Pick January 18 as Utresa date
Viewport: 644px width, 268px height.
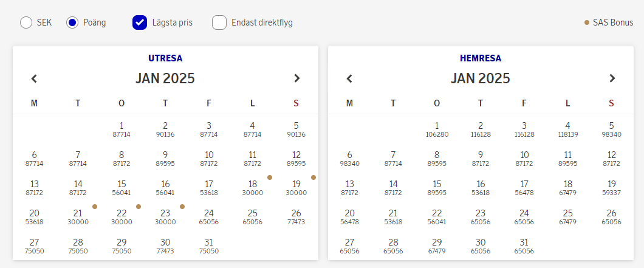point(253,187)
